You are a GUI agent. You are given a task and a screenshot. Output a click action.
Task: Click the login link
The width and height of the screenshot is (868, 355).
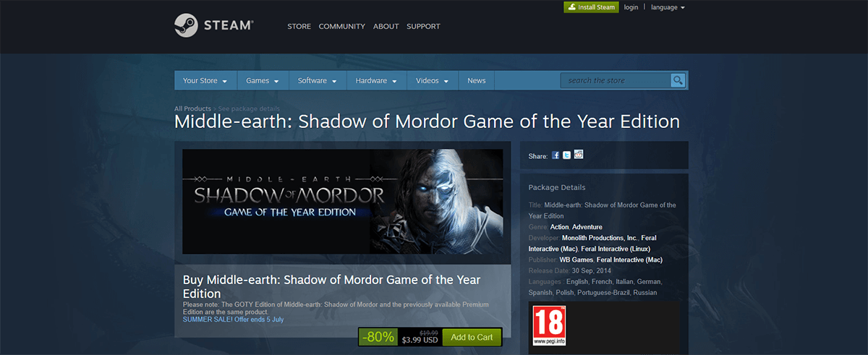point(631,7)
